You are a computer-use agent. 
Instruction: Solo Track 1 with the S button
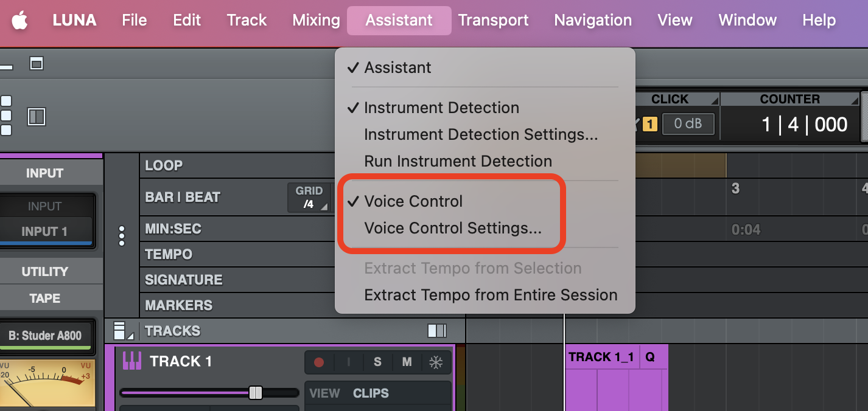[377, 362]
